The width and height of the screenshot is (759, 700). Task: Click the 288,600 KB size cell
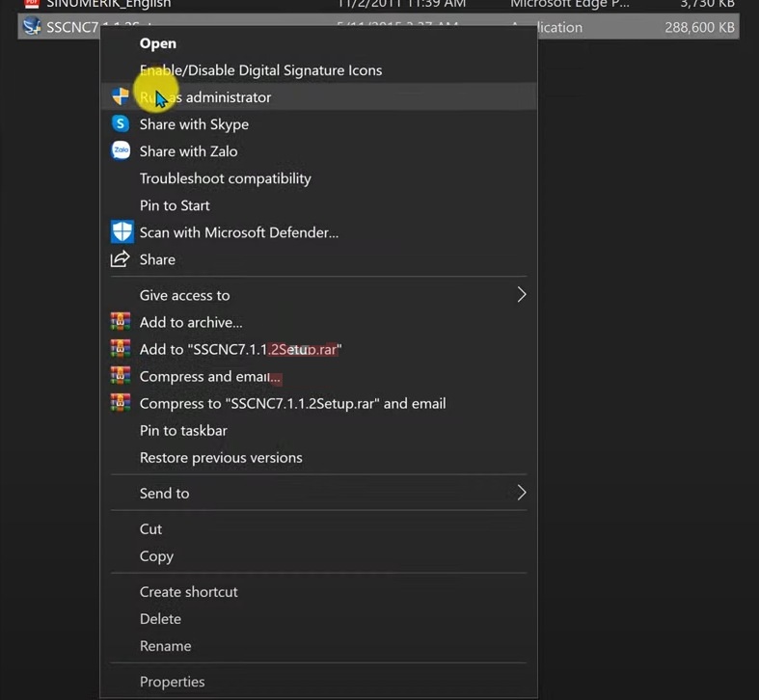click(699, 27)
